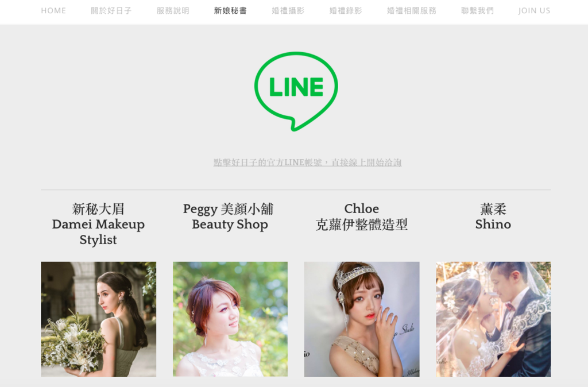Open Shino's couple under veil photo

point(493,319)
